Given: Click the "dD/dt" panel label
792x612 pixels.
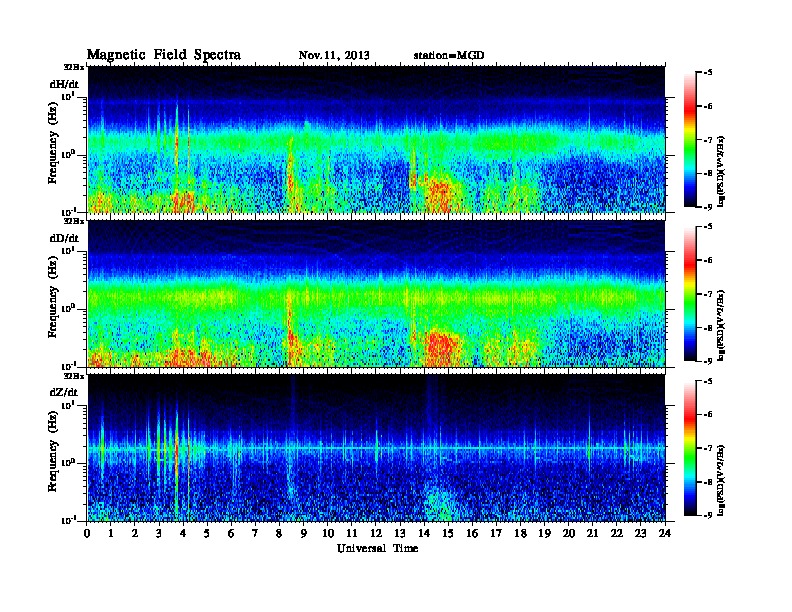Looking at the screenshot, I should (64, 238).
